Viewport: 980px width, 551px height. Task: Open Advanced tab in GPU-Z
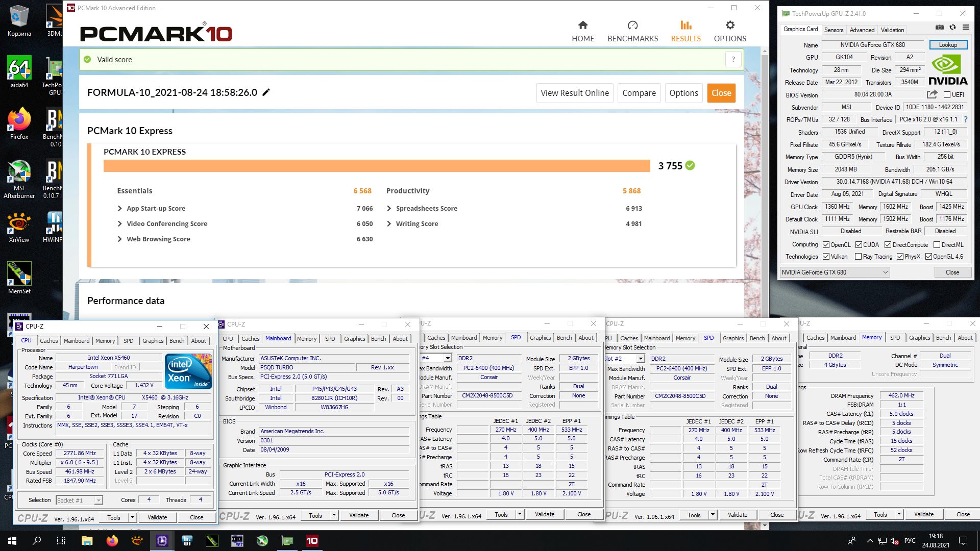[862, 30]
